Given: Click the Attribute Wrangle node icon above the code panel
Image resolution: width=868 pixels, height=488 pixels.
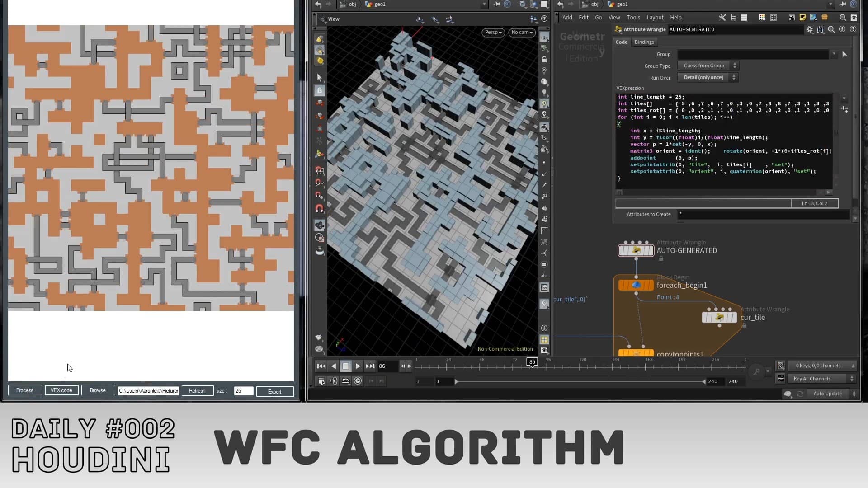Looking at the screenshot, I should pyautogui.click(x=618, y=29).
